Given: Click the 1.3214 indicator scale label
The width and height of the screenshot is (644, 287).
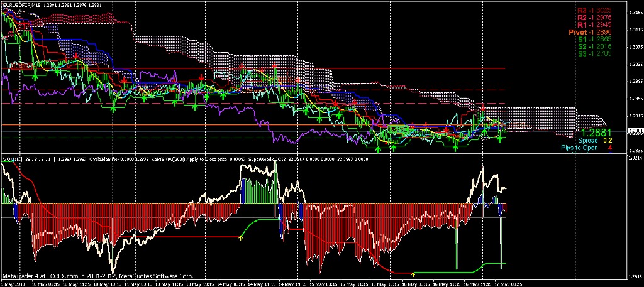Looking at the screenshot, I should pyautogui.click(x=635, y=157).
